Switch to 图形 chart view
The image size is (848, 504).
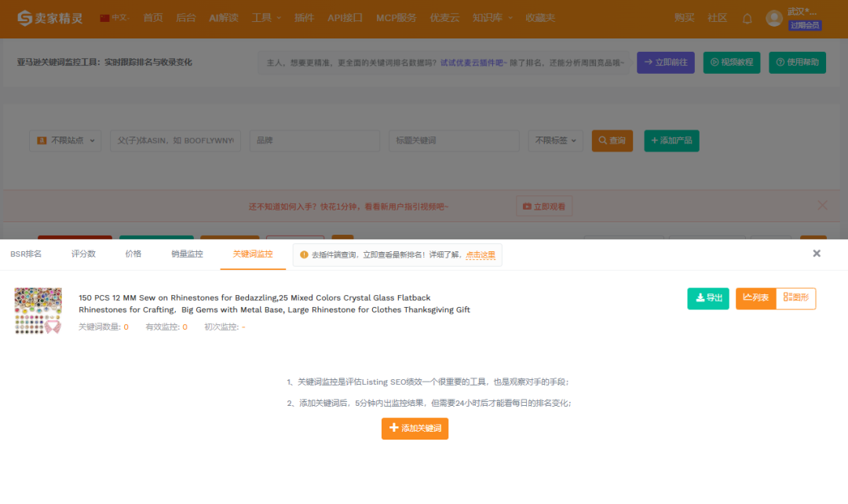796,298
